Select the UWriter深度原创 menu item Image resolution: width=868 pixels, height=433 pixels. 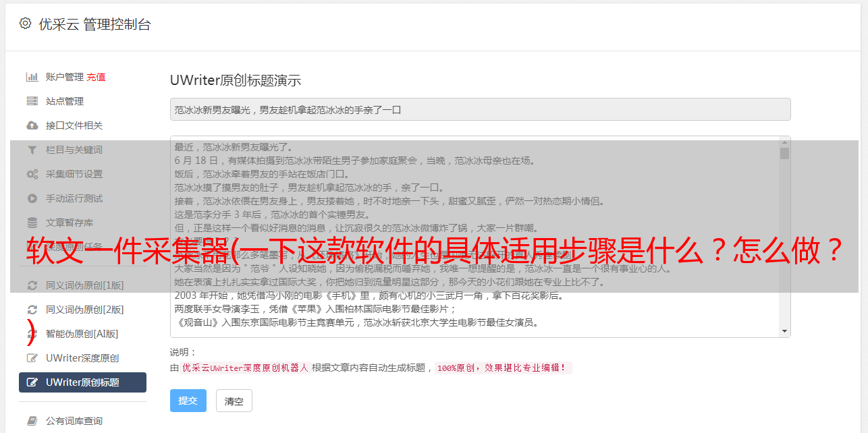pos(82,358)
